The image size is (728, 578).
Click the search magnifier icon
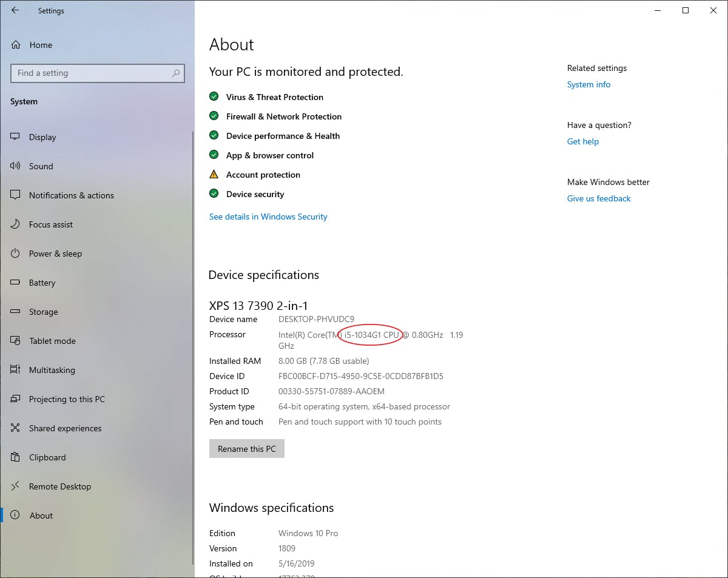coord(176,73)
